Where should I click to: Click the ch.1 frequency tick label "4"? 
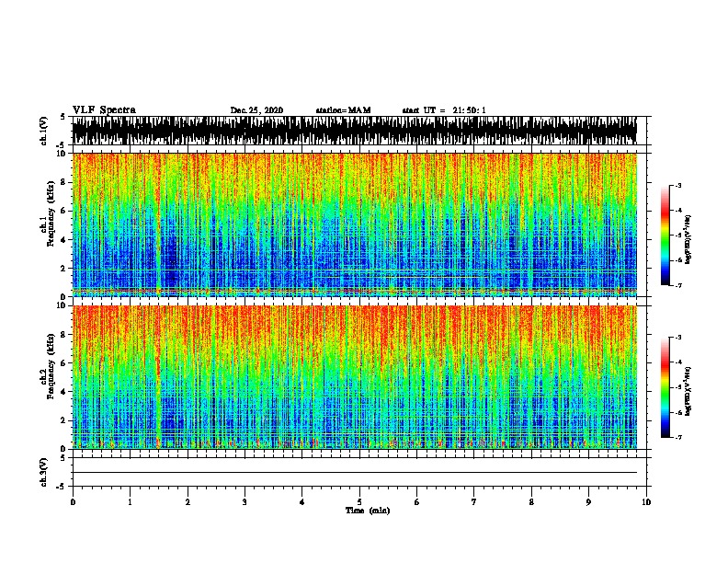[x=63, y=240]
